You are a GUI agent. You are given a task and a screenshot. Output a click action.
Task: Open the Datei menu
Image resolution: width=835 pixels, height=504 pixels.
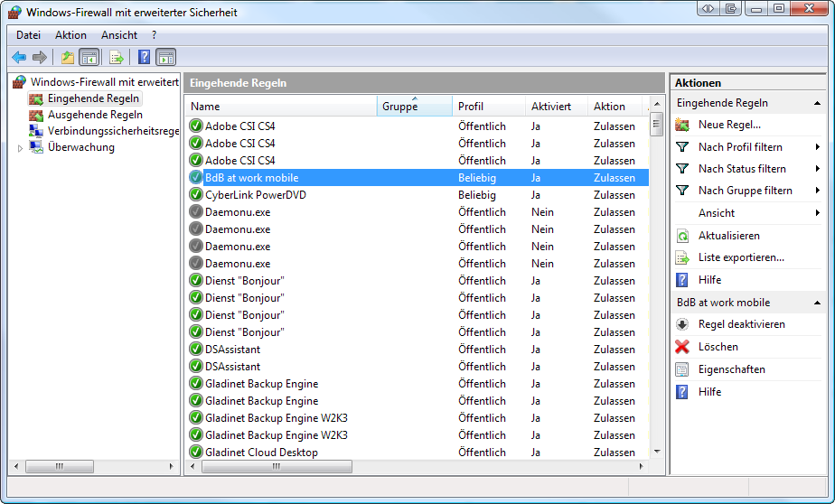click(x=28, y=35)
